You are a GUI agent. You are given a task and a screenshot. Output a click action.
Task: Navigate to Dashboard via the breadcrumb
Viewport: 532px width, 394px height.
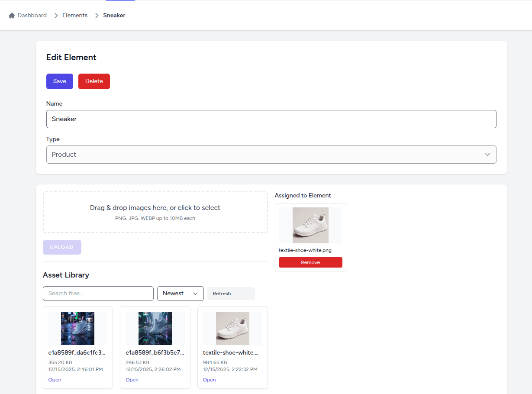pyautogui.click(x=32, y=15)
